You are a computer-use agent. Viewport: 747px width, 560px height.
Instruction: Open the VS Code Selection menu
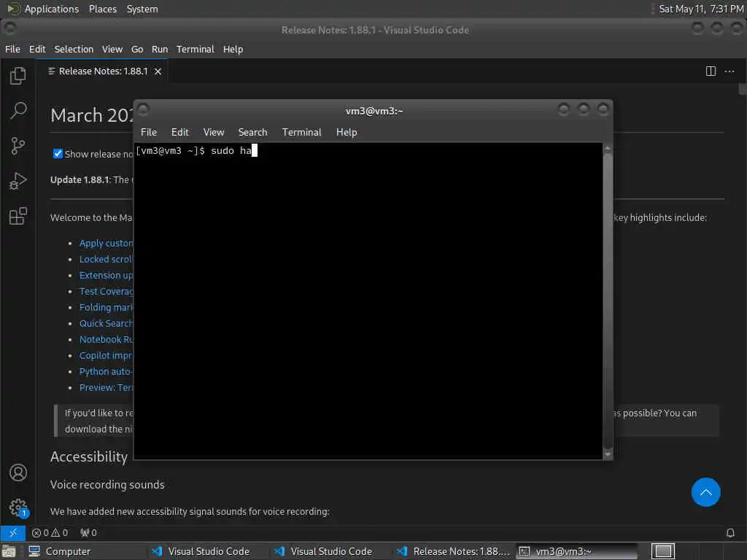pos(74,49)
